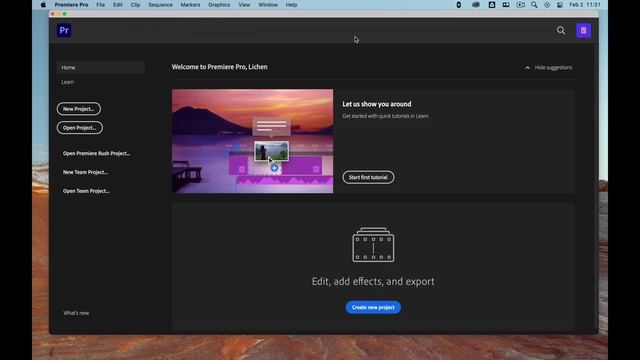
Task: Open the Edit menu
Action: tap(118, 5)
